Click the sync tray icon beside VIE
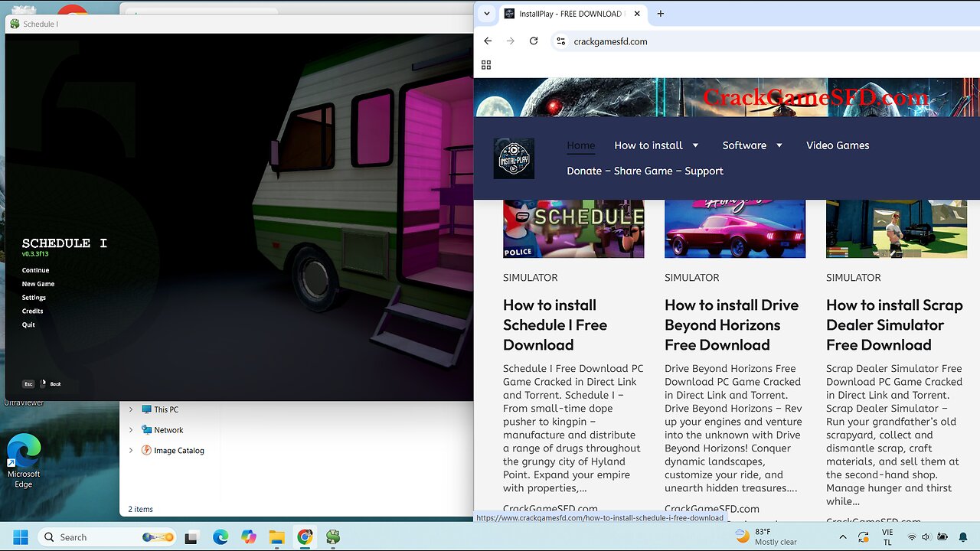Screen dimensions: 980x551 click(x=863, y=537)
